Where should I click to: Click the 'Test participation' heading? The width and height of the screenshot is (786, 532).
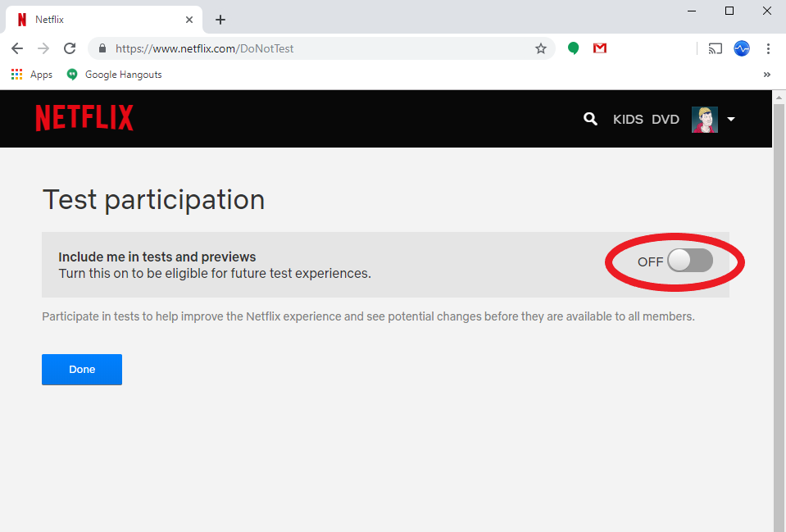[x=153, y=199]
